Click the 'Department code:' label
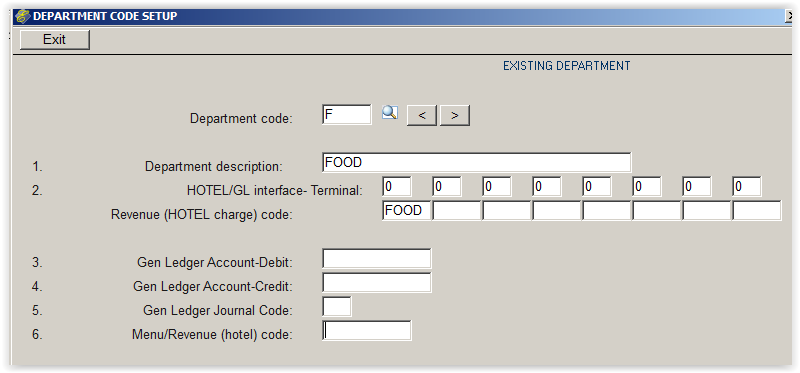Image resolution: width=800 pixels, height=373 pixels. 241,118
